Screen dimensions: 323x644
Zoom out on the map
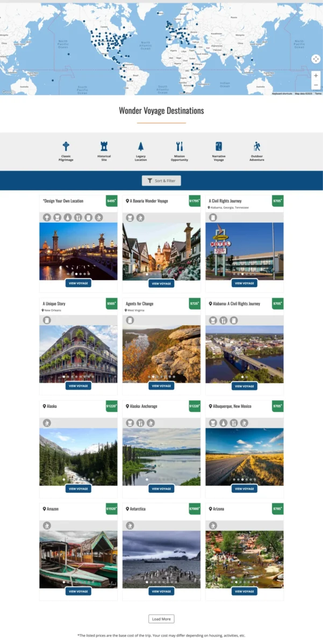click(315, 85)
